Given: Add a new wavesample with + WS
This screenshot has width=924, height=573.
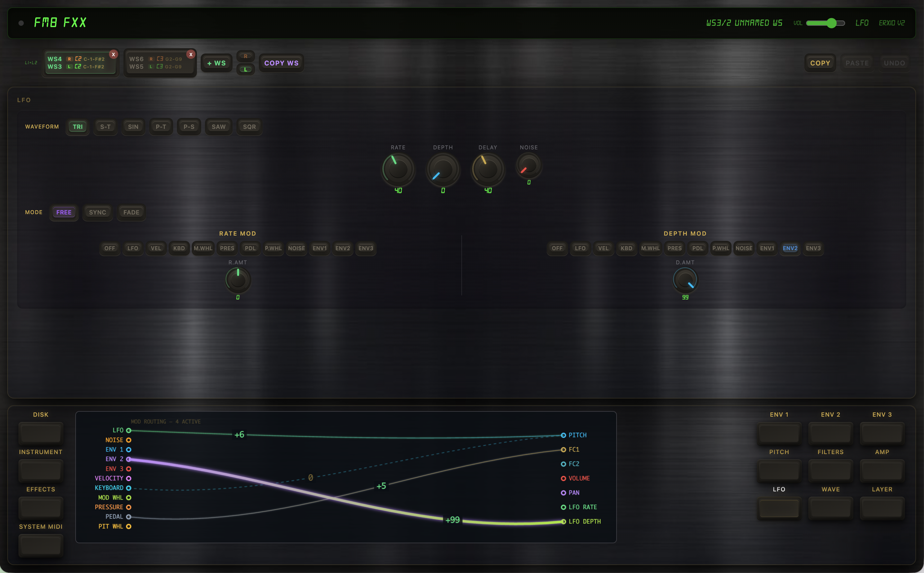Looking at the screenshot, I should (x=216, y=63).
